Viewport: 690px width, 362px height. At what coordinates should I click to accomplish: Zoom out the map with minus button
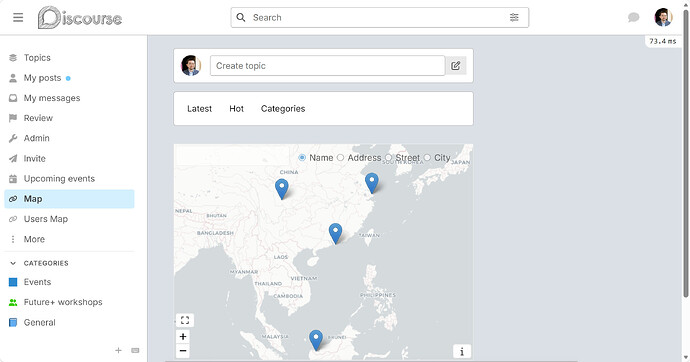point(183,351)
